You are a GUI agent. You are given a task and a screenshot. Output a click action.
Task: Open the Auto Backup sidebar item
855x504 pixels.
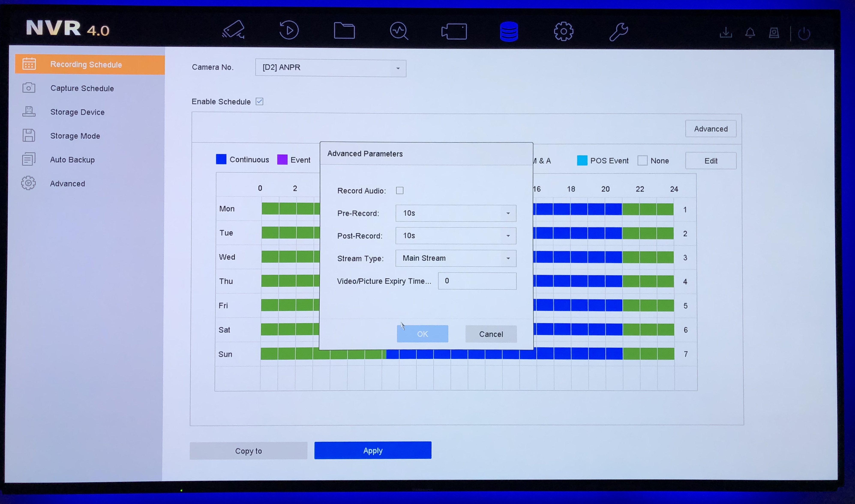click(72, 160)
